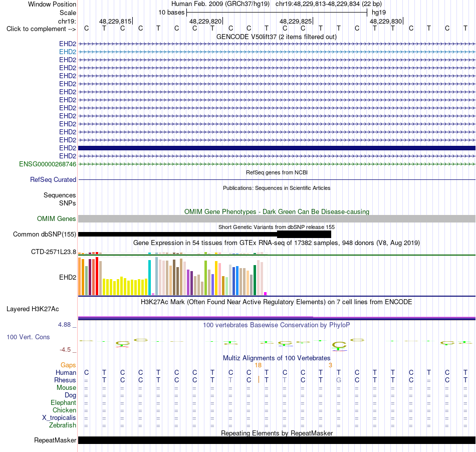Click the Sequences label of Publications track
The width and height of the screenshot is (476, 452).
pyautogui.click(x=60, y=195)
